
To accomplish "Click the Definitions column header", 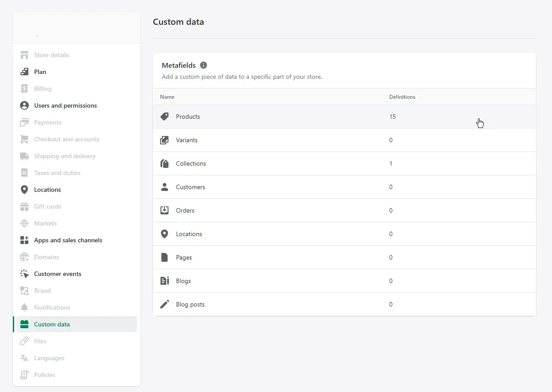I will 402,97.
